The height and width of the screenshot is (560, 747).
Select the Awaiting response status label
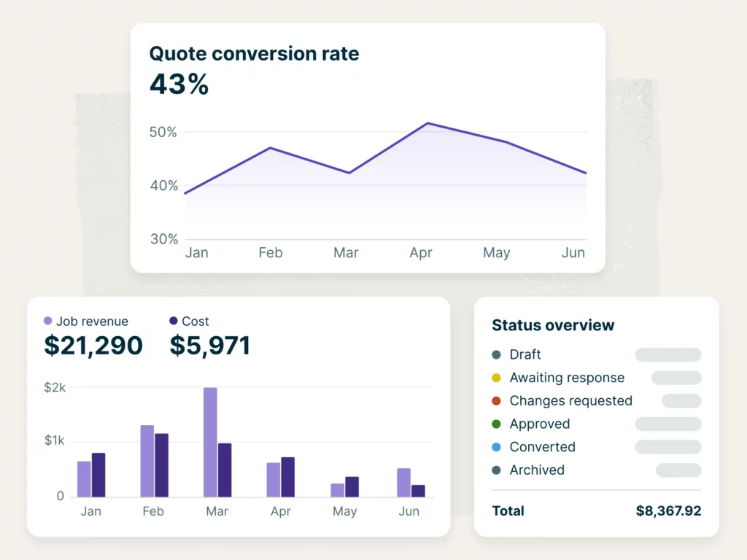click(567, 378)
